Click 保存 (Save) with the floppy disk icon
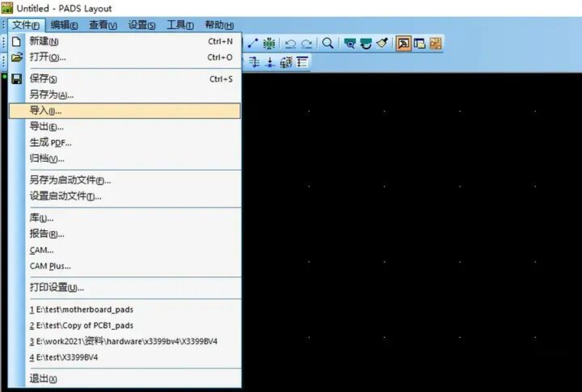 [x=43, y=79]
